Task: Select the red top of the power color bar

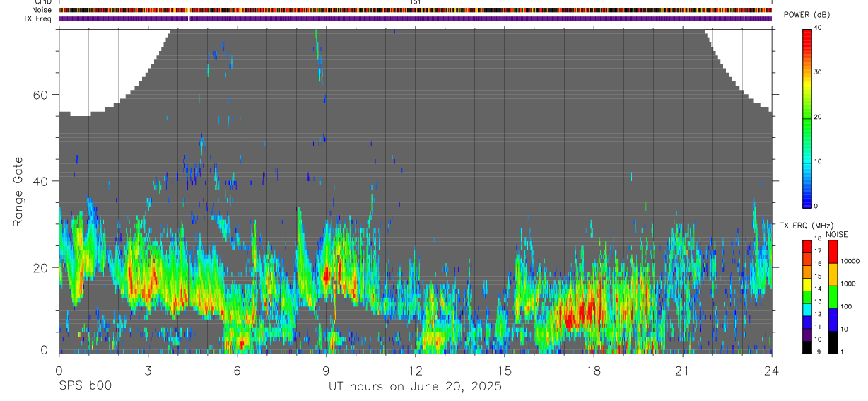Action: click(807, 33)
